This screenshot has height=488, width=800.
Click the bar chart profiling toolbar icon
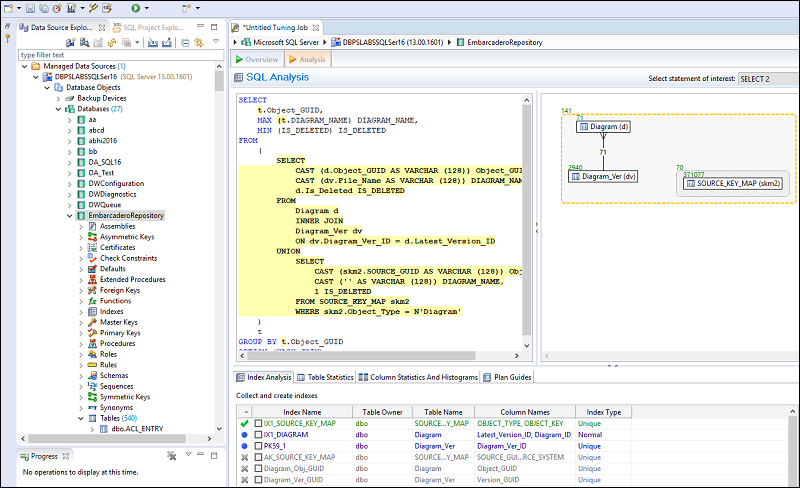pos(71,8)
